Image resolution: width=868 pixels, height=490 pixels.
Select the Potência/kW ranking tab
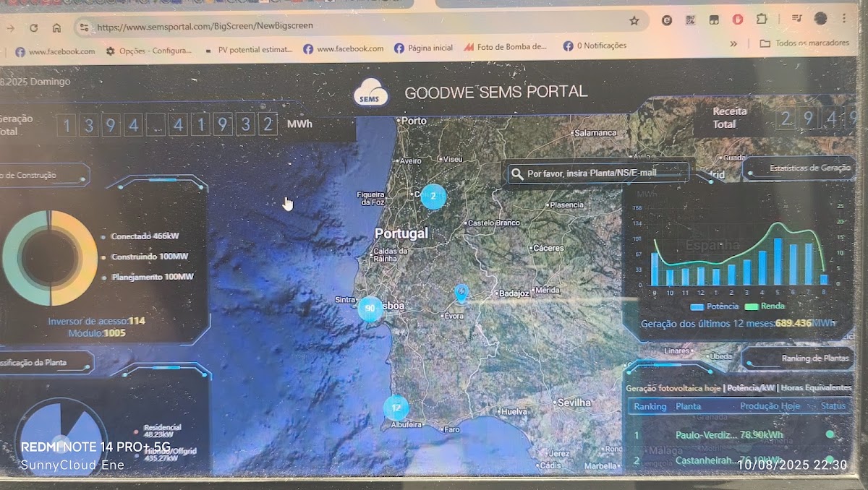point(751,388)
